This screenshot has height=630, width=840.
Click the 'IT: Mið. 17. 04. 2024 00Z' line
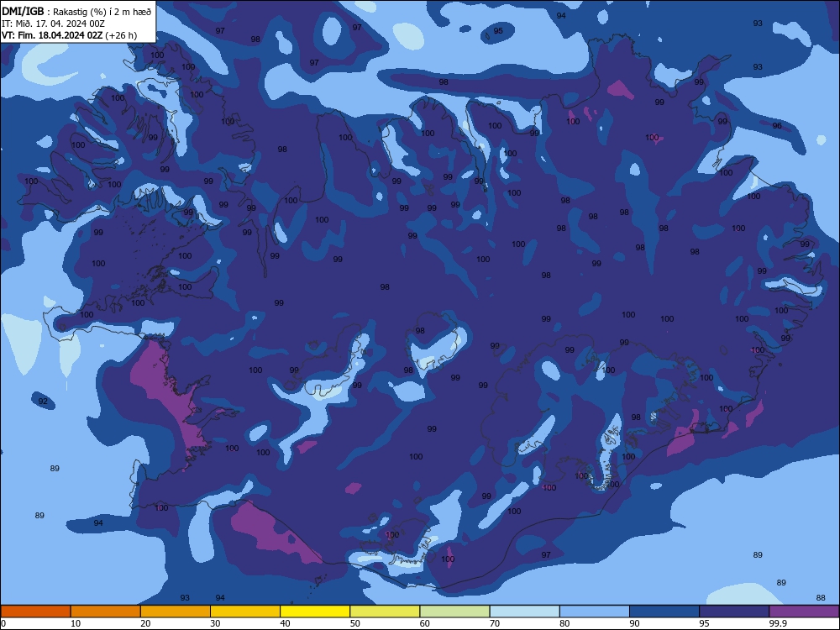(52, 24)
